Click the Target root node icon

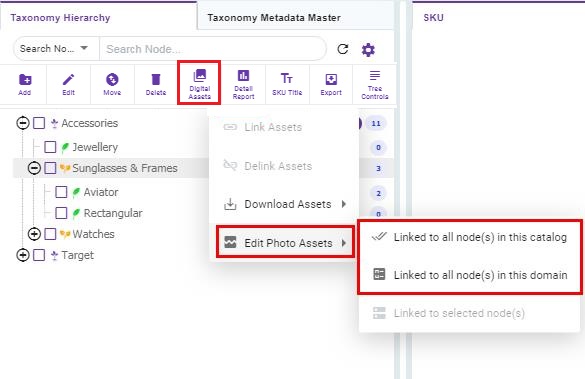point(54,255)
